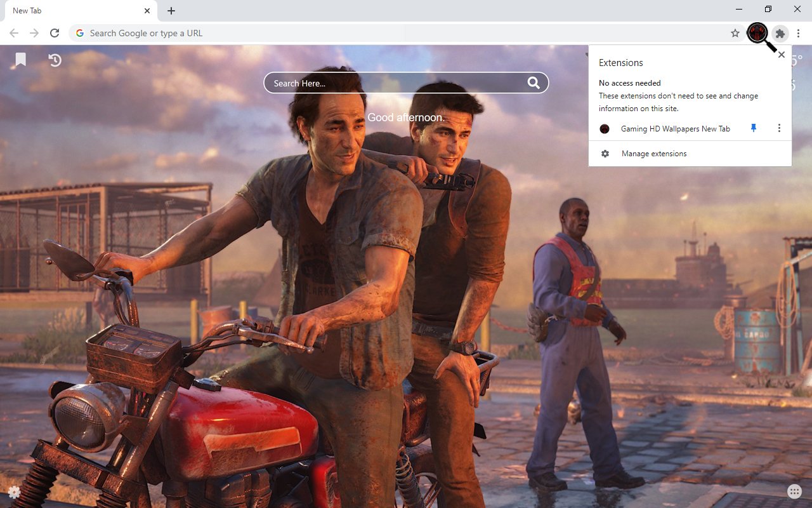Screen dimensions: 812x508
Task: Open the apps grid icon at bottom right
Action: pyautogui.click(x=794, y=491)
